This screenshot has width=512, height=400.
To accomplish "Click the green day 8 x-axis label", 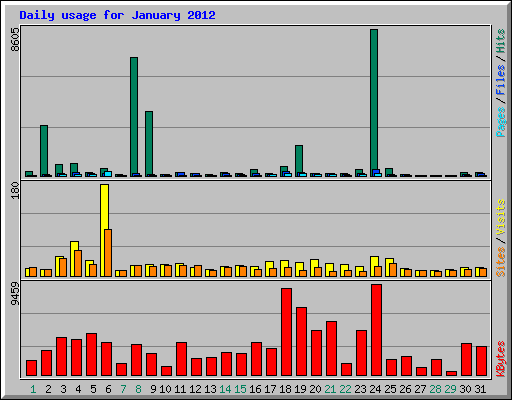I will (x=138, y=389).
